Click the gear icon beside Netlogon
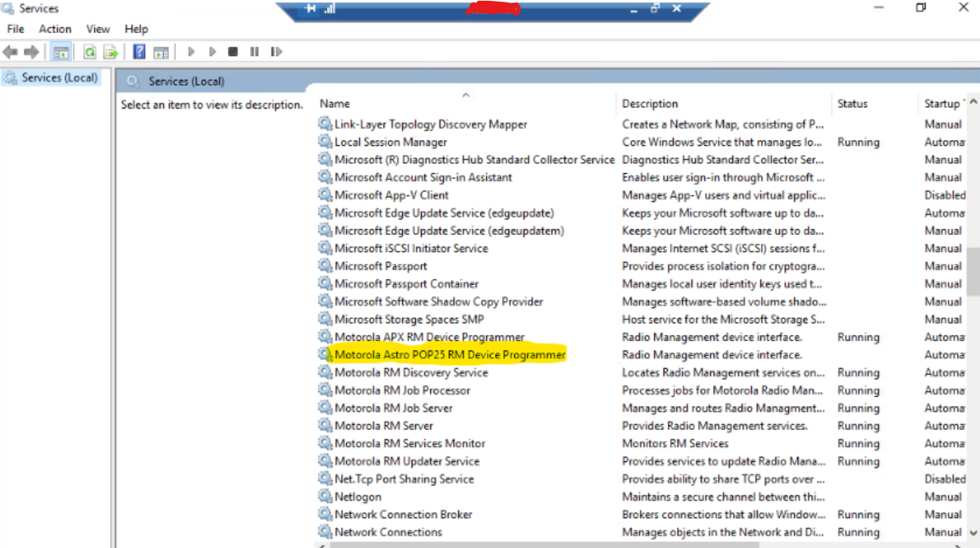980x548 pixels. [325, 497]
